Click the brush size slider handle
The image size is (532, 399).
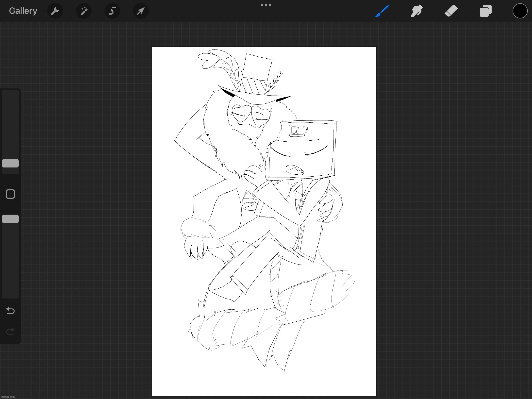pos(10,163)
